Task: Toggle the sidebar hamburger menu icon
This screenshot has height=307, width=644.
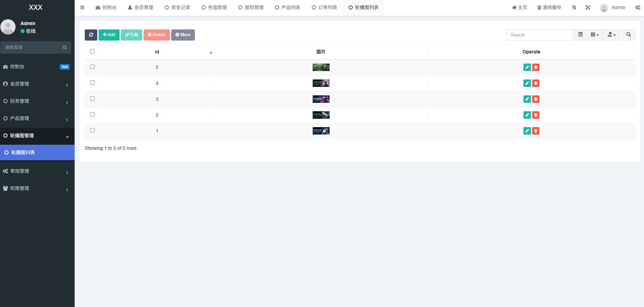Action: click(x=82, y=7)
